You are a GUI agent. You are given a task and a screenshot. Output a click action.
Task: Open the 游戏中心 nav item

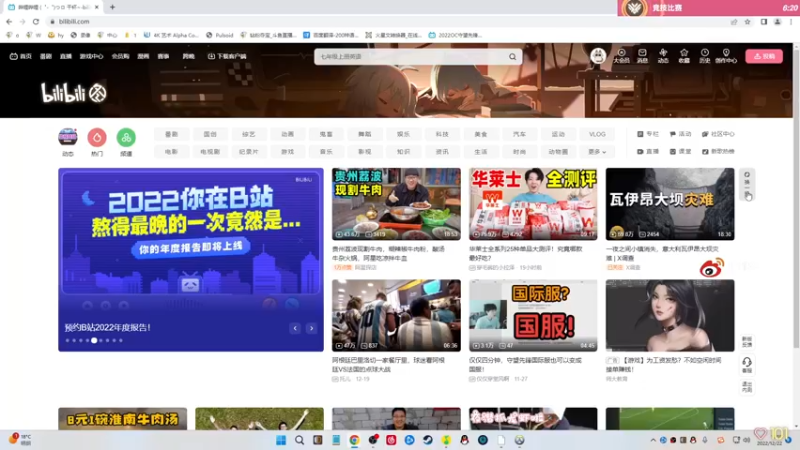click(x=91, y=56)
